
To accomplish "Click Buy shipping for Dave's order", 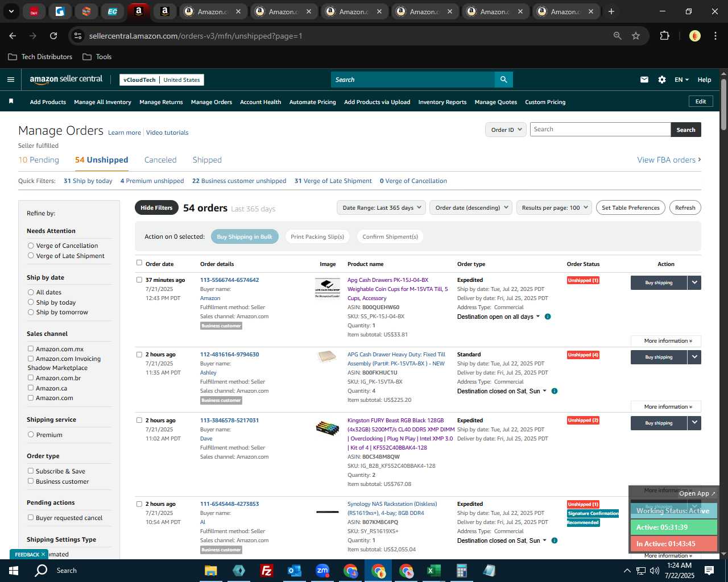I will pyautogui.click(x=659, y=423).
